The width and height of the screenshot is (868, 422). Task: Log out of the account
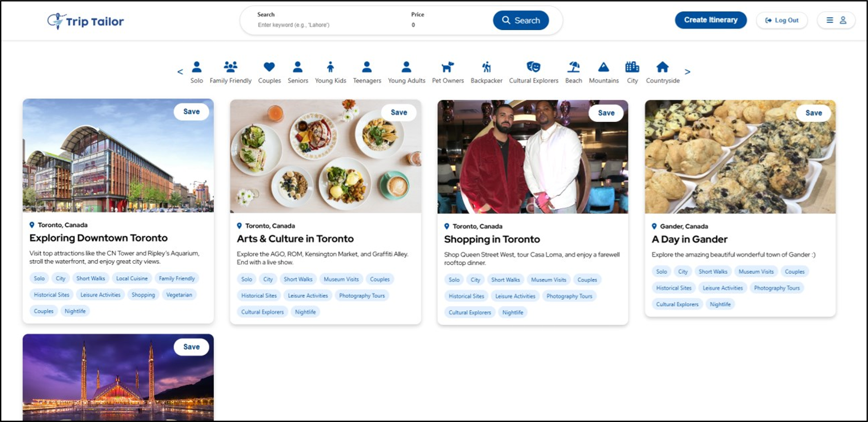[x=782, y=20]
